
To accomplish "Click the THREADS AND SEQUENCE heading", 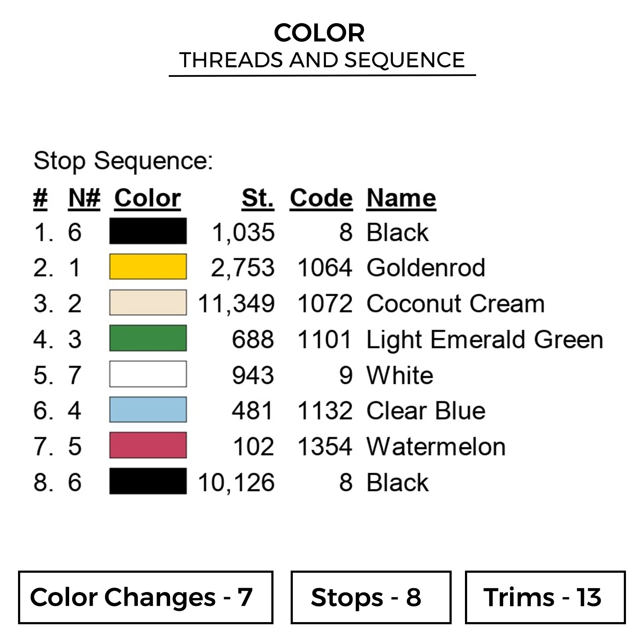I will point(322,60).
